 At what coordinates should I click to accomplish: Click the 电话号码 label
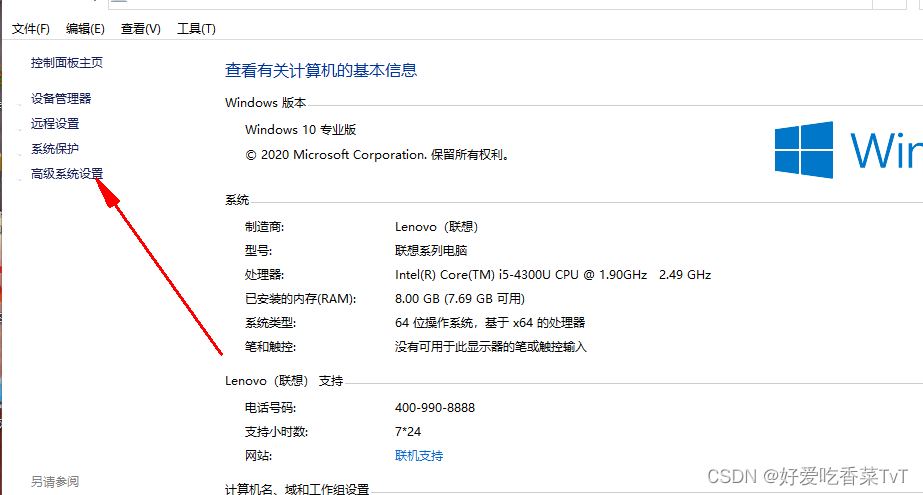tap(271, 408)
